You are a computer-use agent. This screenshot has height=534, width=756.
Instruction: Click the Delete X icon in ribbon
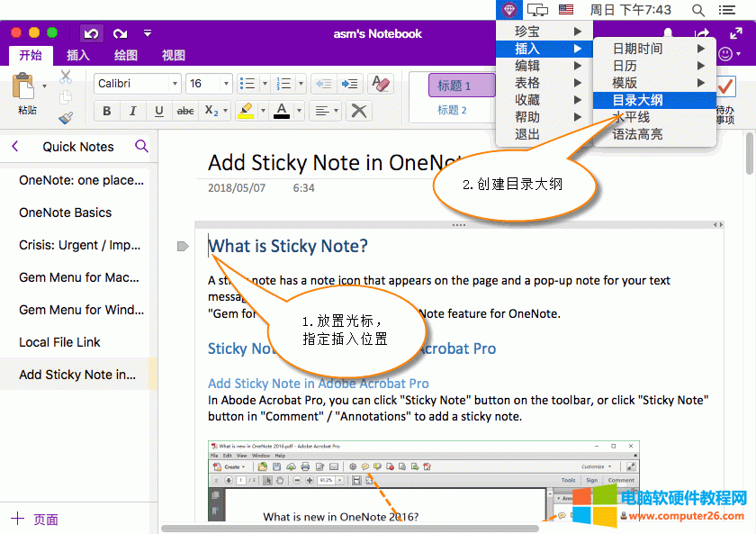tap(359, 111)
